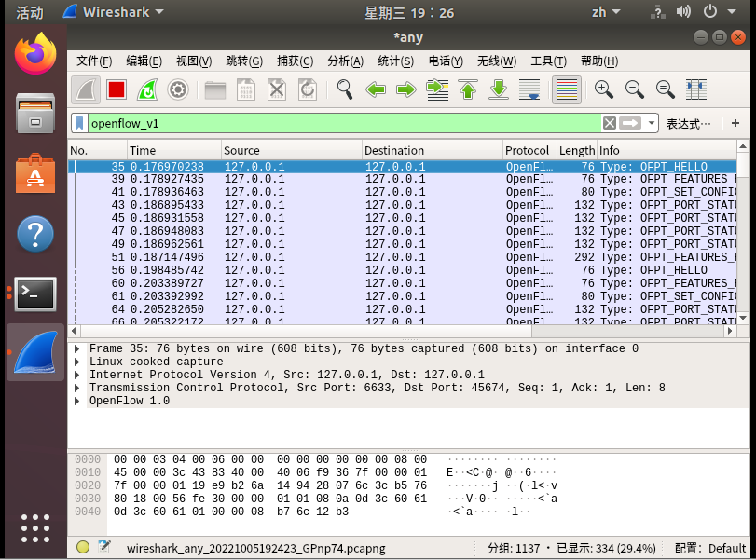Stop the running capture with red square
The width and height of the screenshot is (756, 560).
tap(117, 89)
